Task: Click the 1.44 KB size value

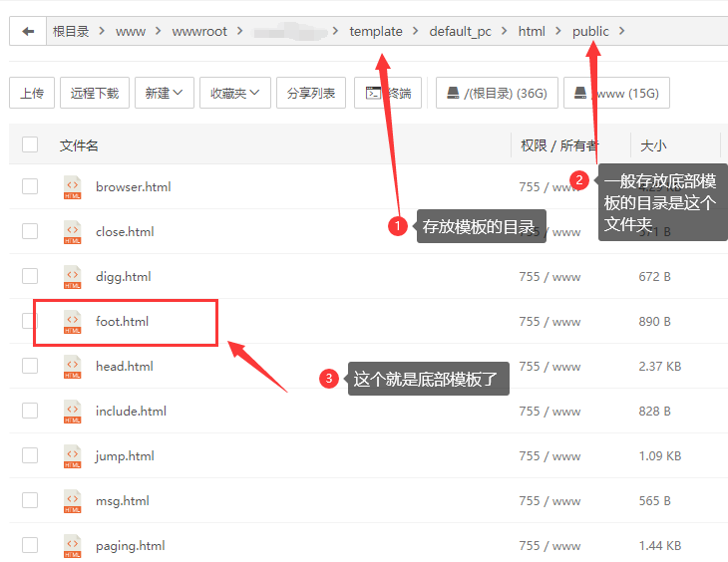Action: point(660,546)
